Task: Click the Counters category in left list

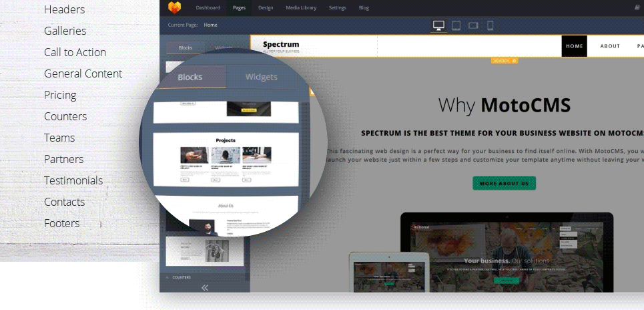Action: point(65,116)
